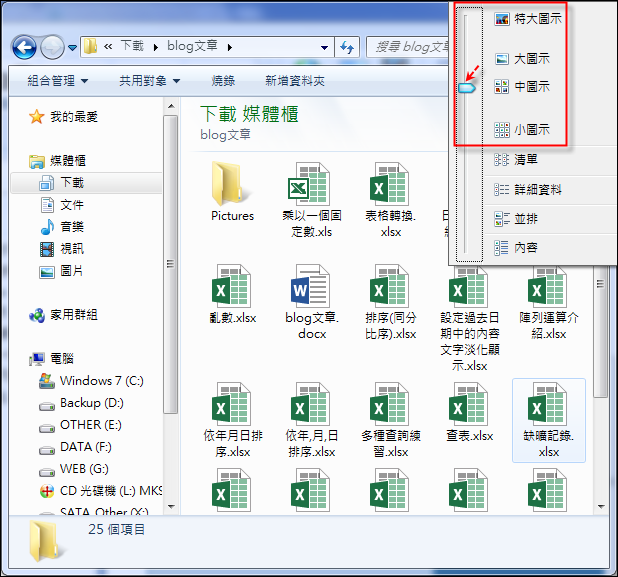Select 視訊 library in sidebar
Screen dimensions: 618x577
point(62,249)
